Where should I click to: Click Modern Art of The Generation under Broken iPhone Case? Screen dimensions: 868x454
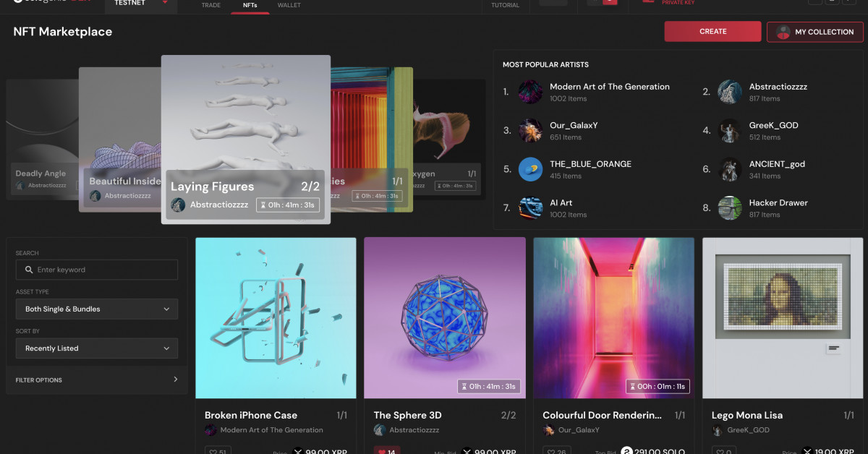click(272, 430)
